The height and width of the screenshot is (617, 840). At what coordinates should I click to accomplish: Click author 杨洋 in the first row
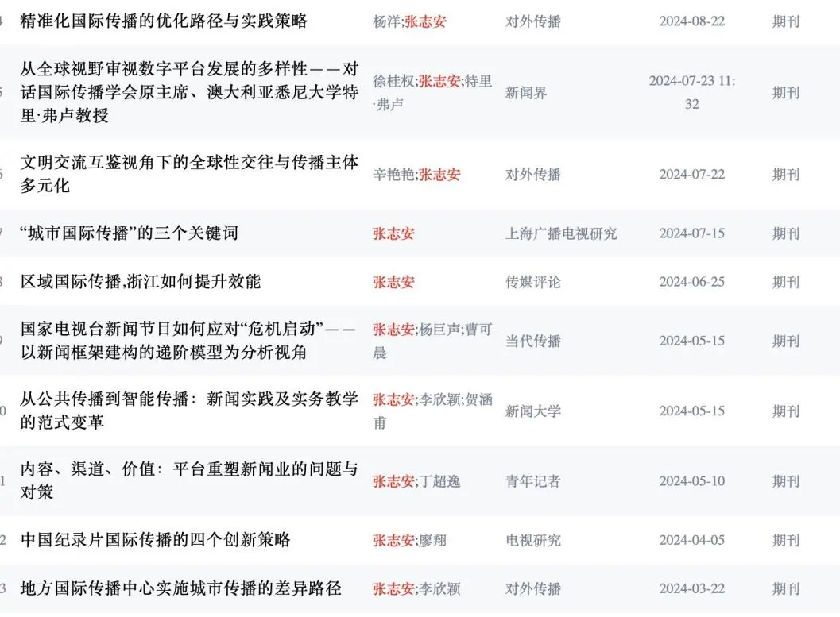pyautogui.click(x=386, y=21)
